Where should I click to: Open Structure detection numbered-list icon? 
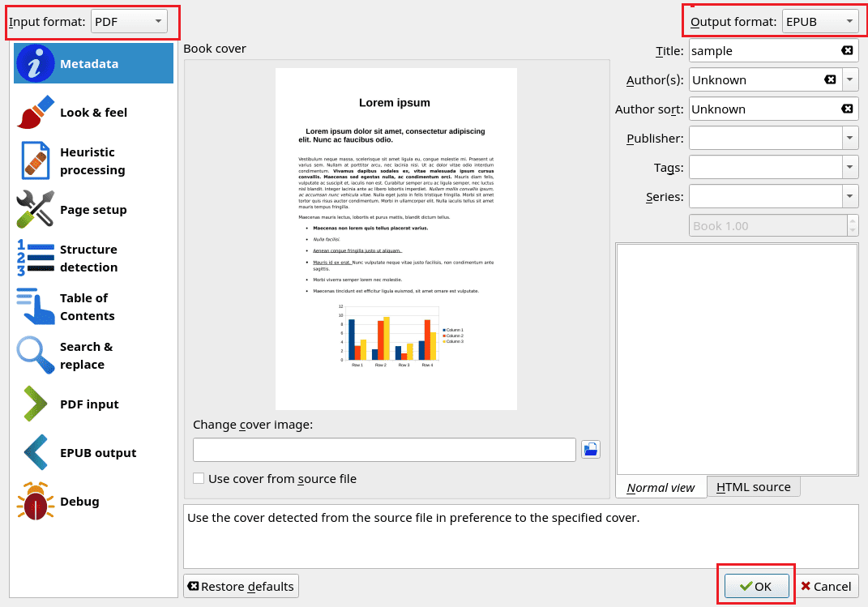point(36,258)
